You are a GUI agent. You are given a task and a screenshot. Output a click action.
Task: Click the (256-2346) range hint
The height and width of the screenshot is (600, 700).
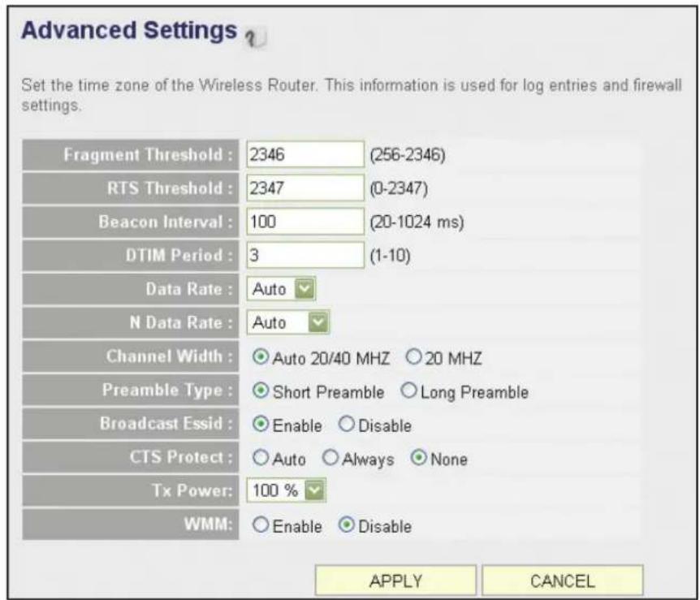(x=407, y=155)
